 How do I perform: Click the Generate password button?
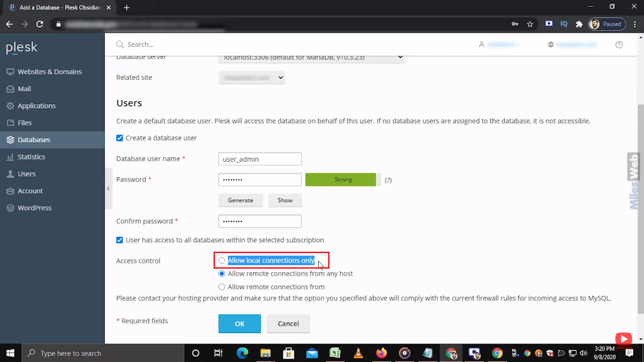240,200
